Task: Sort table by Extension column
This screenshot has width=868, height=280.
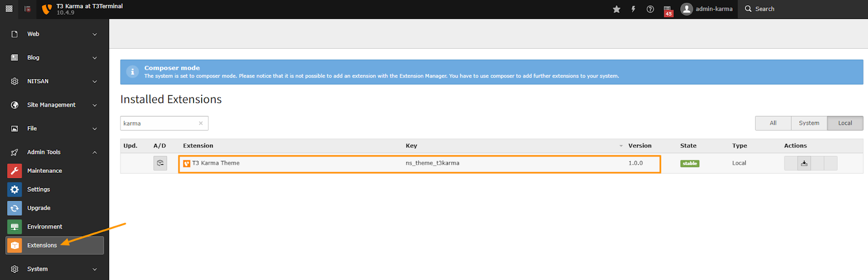Action: click(198, 146)
